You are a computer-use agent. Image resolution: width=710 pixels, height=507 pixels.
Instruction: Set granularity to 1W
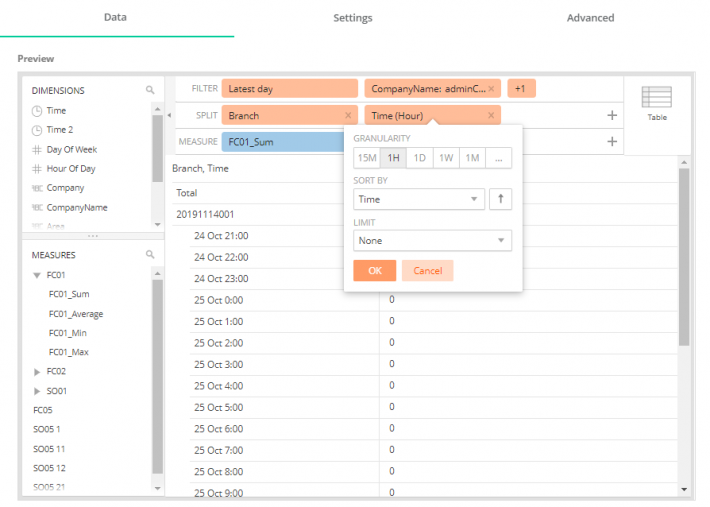pyautogui.click(x=446, y=158)
